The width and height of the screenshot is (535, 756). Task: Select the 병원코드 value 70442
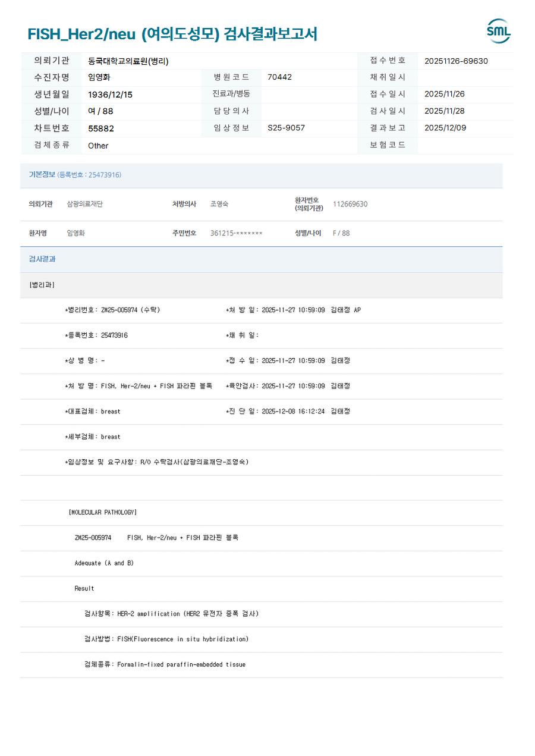279,77
